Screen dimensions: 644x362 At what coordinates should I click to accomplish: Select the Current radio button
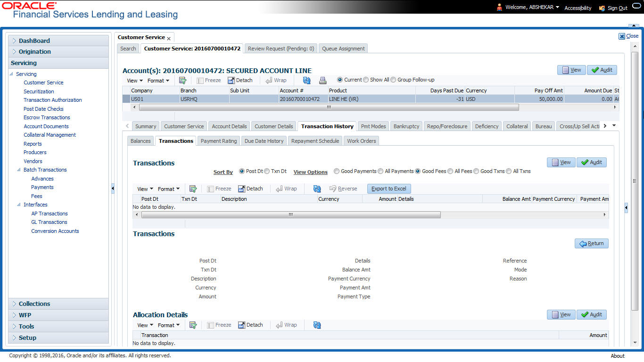point(340,80)
